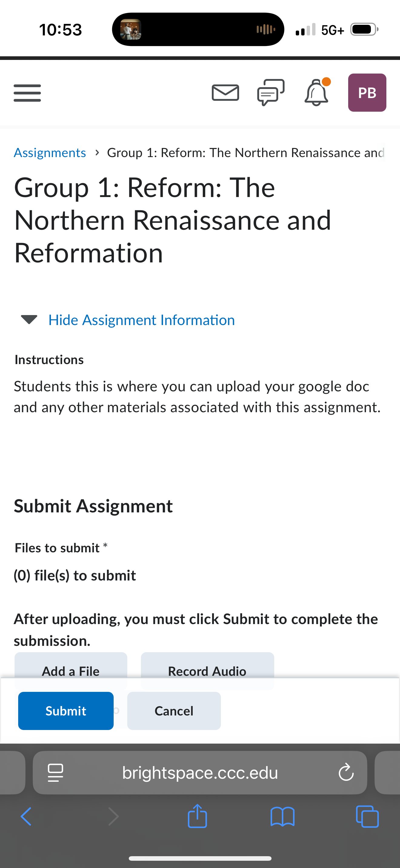This screenshot has width=400, height=868.
Task: Collapse assignment info with triangle arrow
Action: 29,319
